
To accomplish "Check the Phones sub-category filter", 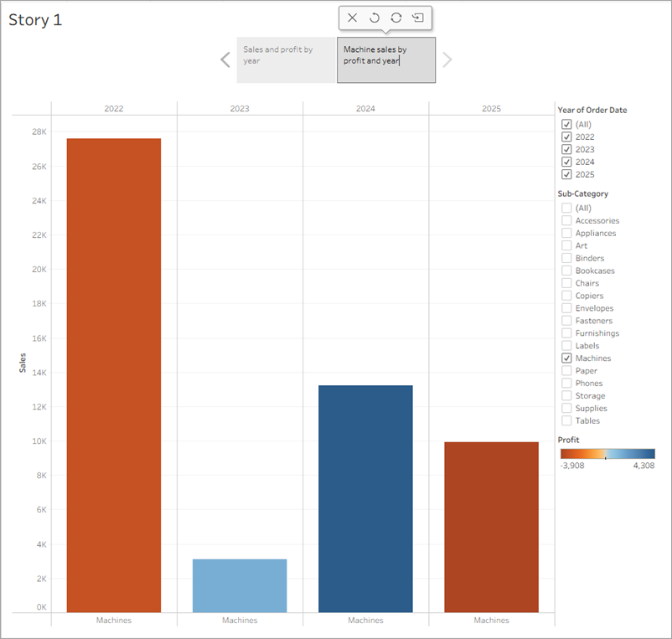I will click(566, 383).
